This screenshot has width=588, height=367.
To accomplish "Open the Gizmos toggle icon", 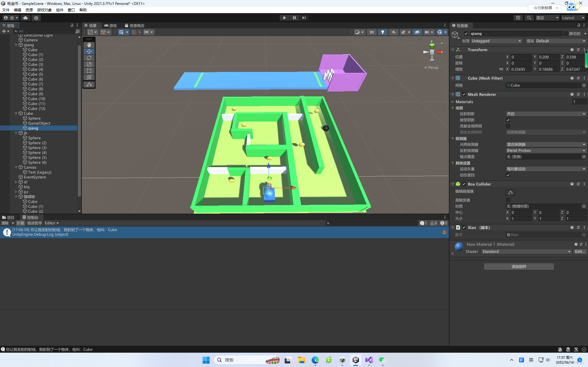I will click(439, 32).
